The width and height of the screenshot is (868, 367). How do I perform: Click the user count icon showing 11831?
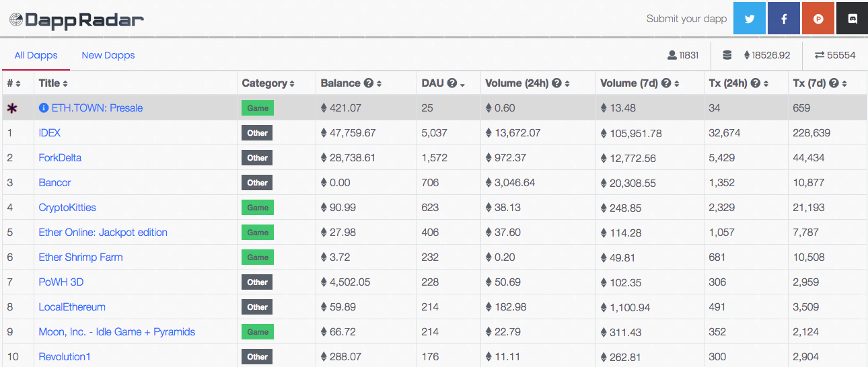pos(672,55)
